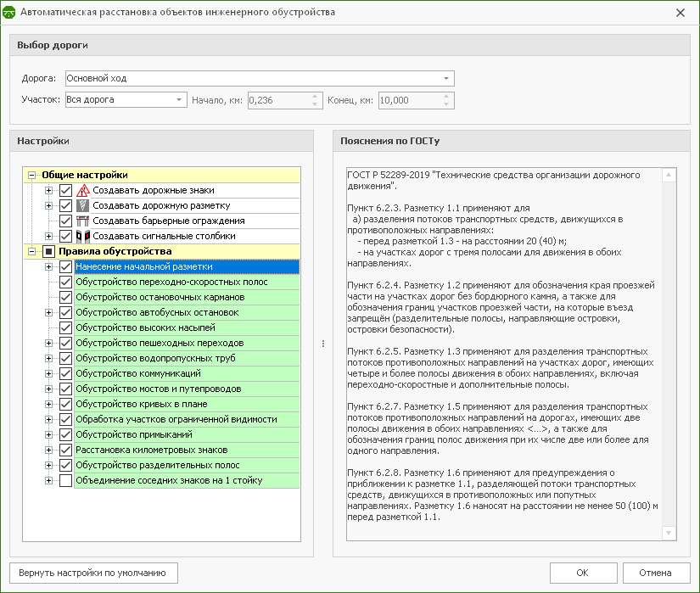Click the splitter handle between panels
700x593 pixels.
(x=323, y=344)
